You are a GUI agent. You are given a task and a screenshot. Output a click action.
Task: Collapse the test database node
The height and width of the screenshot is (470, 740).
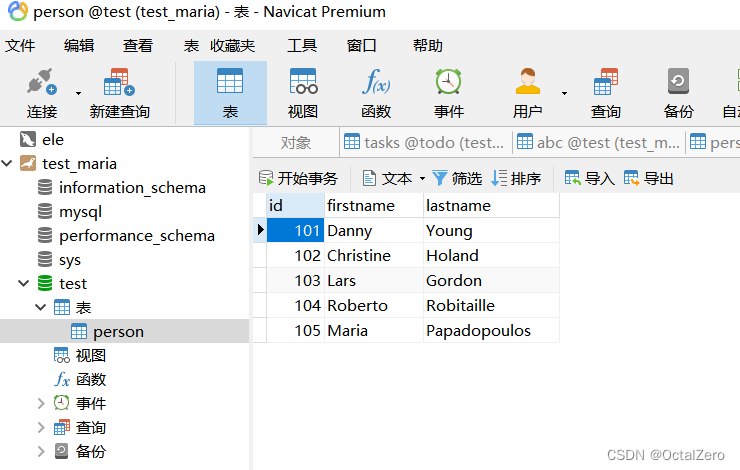click(24, 284)
